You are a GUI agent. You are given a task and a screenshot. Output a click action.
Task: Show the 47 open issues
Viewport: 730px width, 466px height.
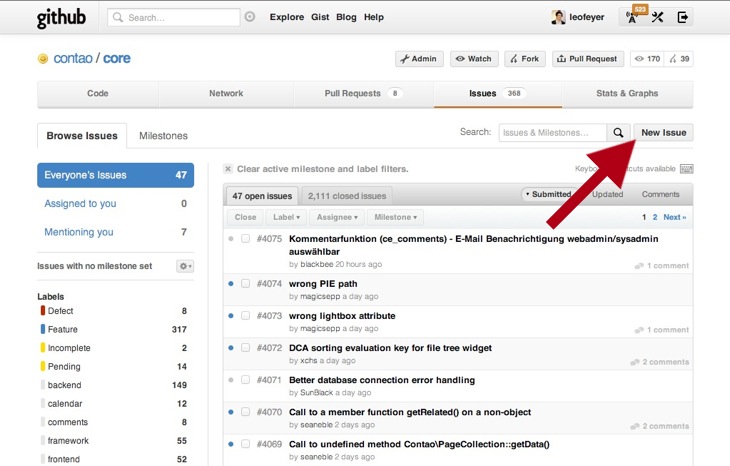pyautogui.click(x=262, y=196)
